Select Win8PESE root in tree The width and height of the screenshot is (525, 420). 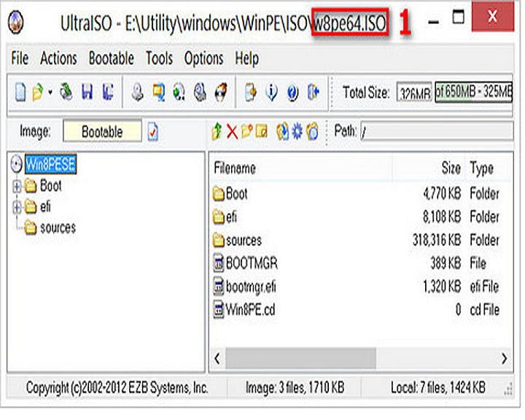(50, 164)
